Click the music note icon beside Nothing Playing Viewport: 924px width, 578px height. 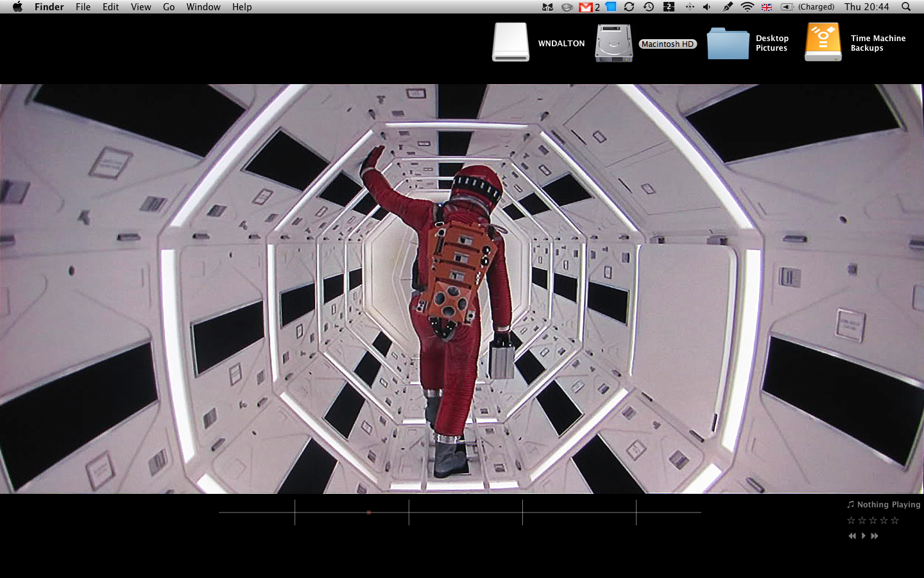[851, 505]
